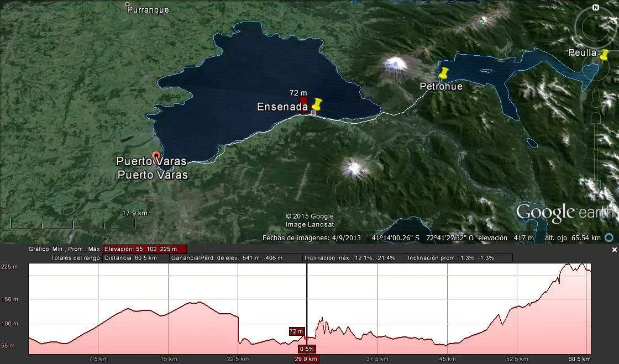Click the Distancia 60.5 km stat

tap(130, 258)
